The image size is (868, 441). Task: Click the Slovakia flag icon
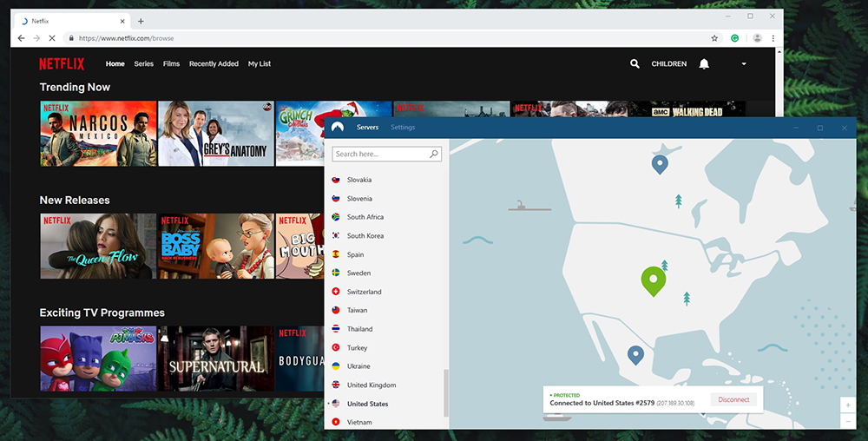[335, 180]
